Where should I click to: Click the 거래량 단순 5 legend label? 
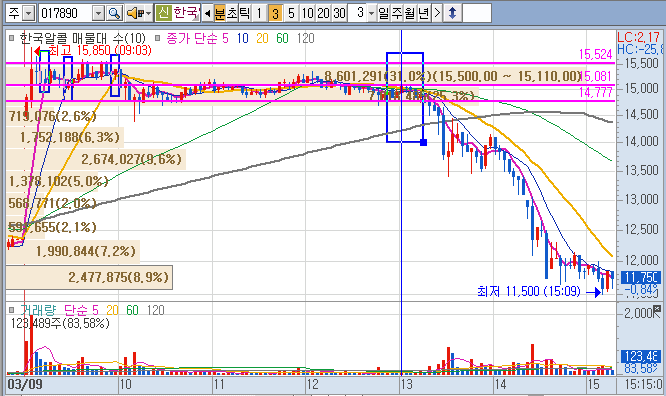[x=59, y=310]
